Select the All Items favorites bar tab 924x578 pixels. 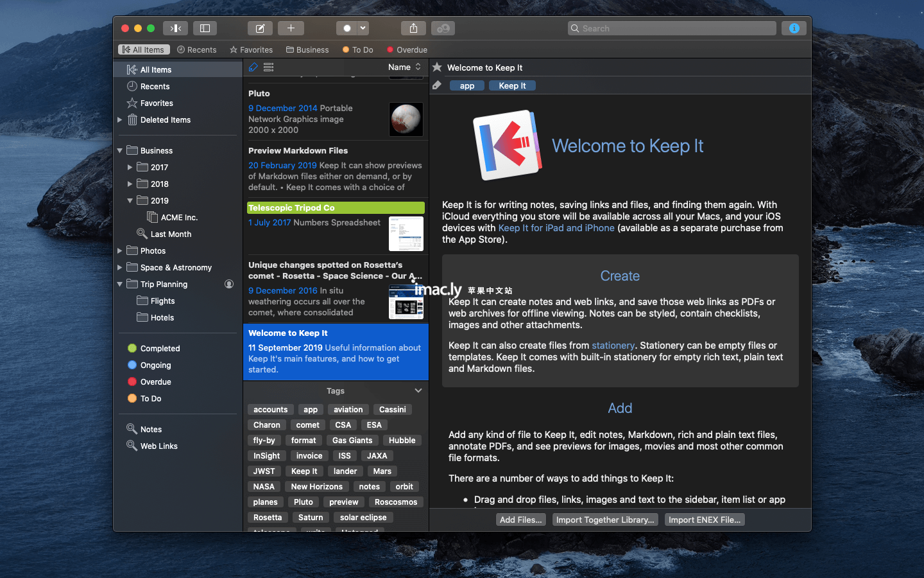pyautogui.click(x=144, y=49)
